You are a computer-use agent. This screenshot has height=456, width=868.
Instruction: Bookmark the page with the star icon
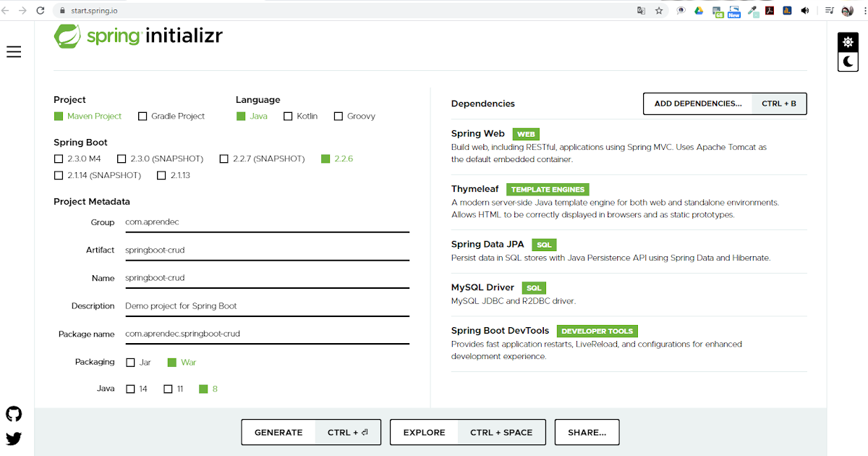(659, 11)
